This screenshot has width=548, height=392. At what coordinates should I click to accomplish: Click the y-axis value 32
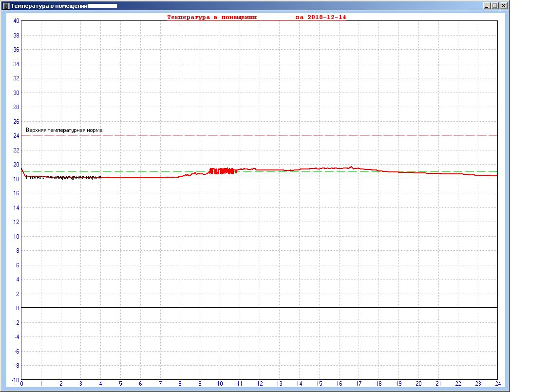17,78
